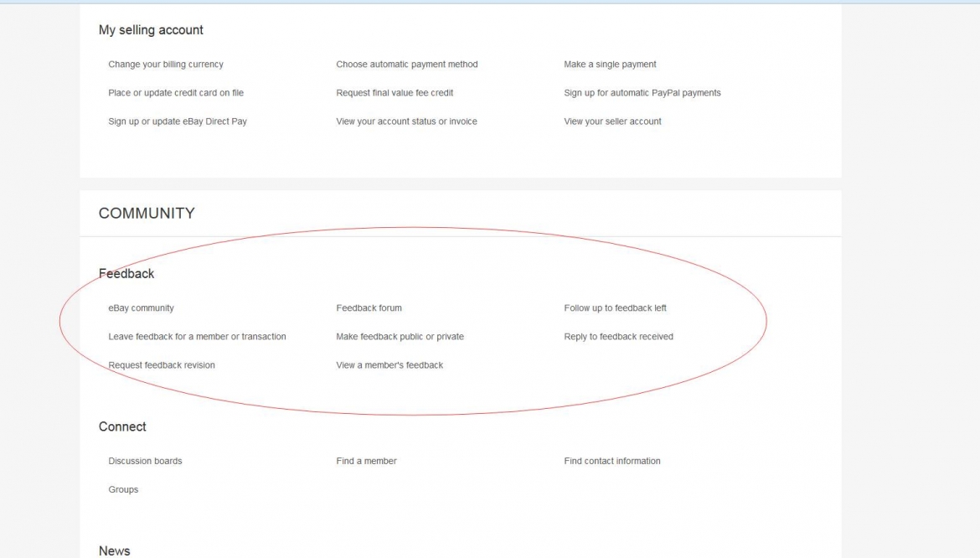Open Place or update credit card on file
This screenshot has height=558, width=980.
tap(176, 93)
